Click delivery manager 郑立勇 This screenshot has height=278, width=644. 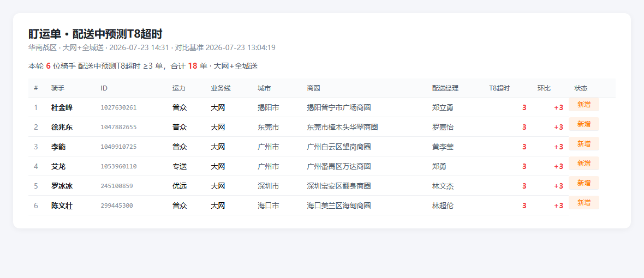tap(443, 108)
